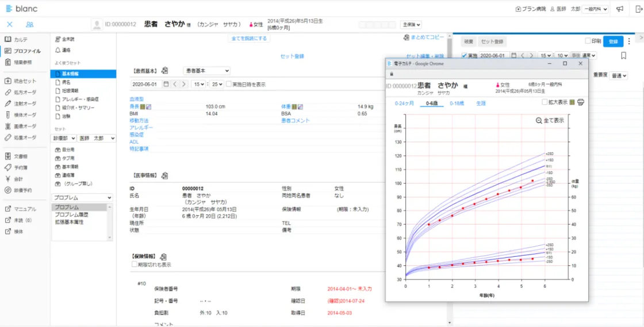Open 画像オーダ in the sidebar
The width and height of the screenshot is (644, 327).
point(21,126)
